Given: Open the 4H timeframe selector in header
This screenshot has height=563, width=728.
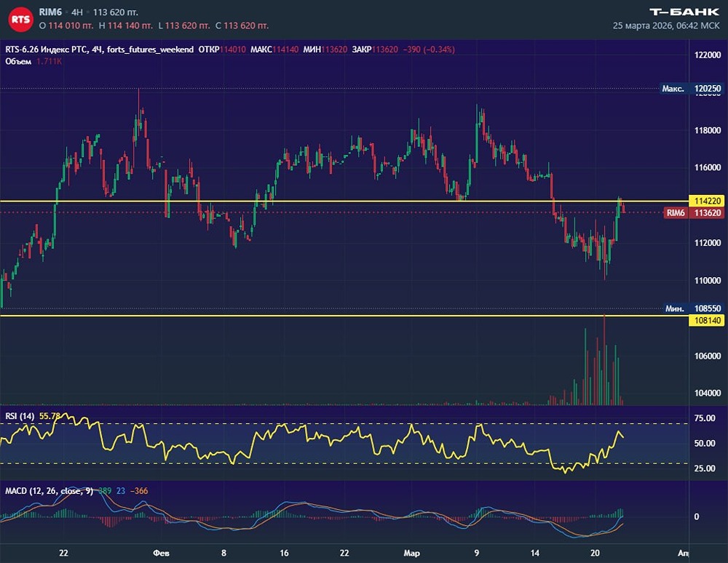Looking at the screenshot, I should 77,12.
